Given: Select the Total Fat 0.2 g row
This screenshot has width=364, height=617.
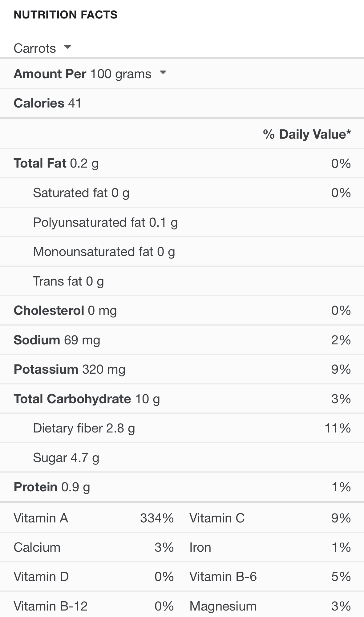Looking at the screenshot, I should (56, 164).
